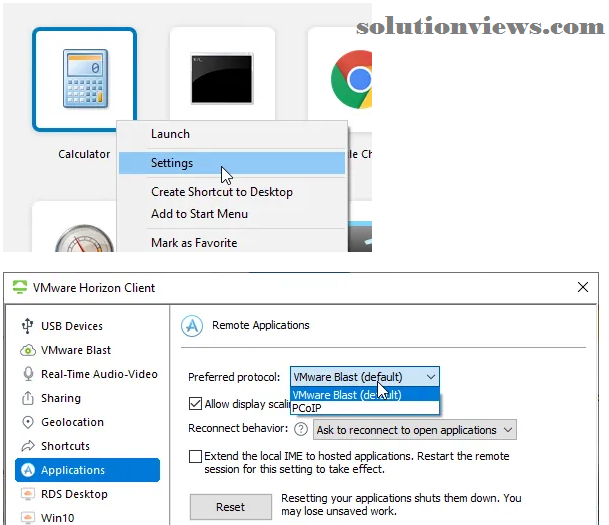Click Launch in the context menu
Viewport: 609px width, 525px height.
point(232,134)
